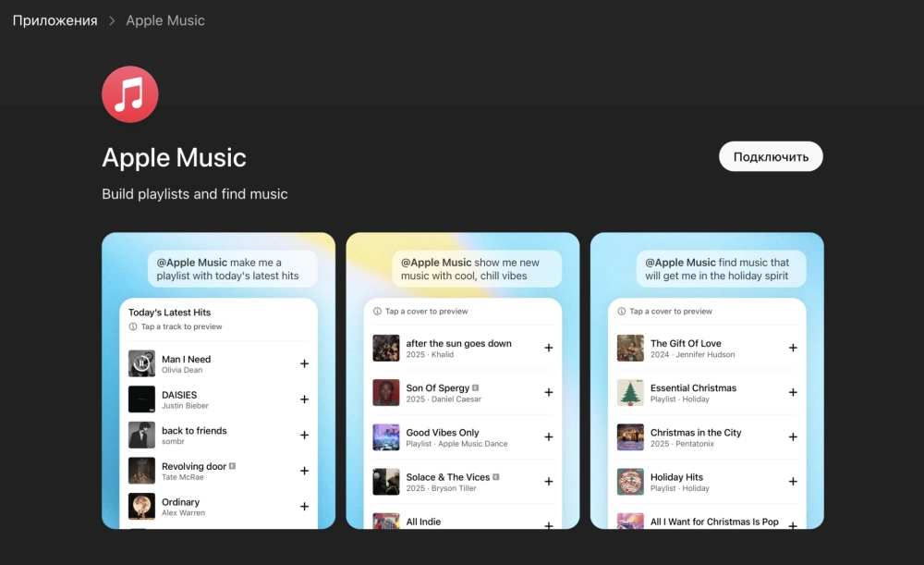924x565 pixels.
Task: Open the Christmas in the City cover
Action: (630, 437)
